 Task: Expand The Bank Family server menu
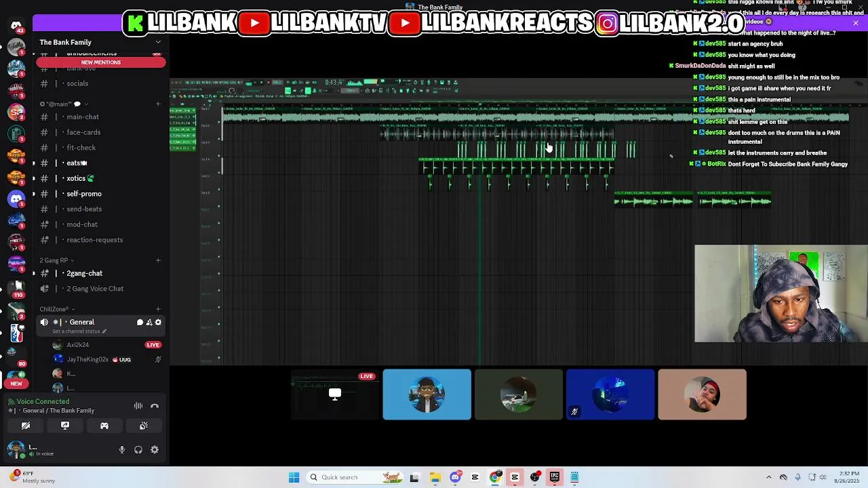coord(158,42)
